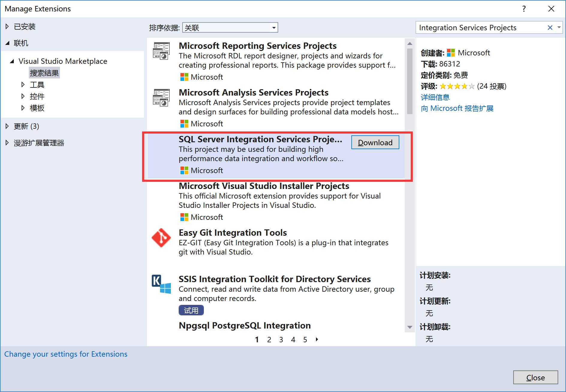This screenshot has width=566, height=392.
Task: Go to results page 2
Action: tap(269, 340)
